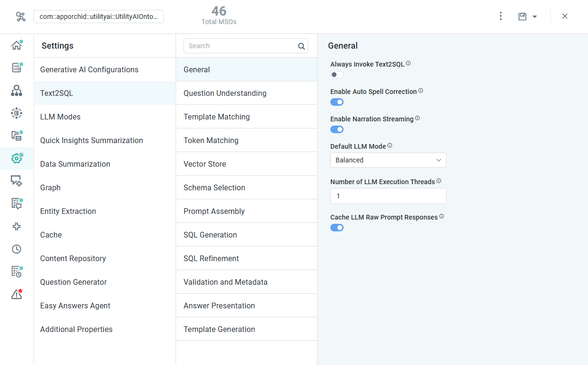Focus the Number of LLM Execution Threads field
Screen dimensions: 588x365
point(388,196)
